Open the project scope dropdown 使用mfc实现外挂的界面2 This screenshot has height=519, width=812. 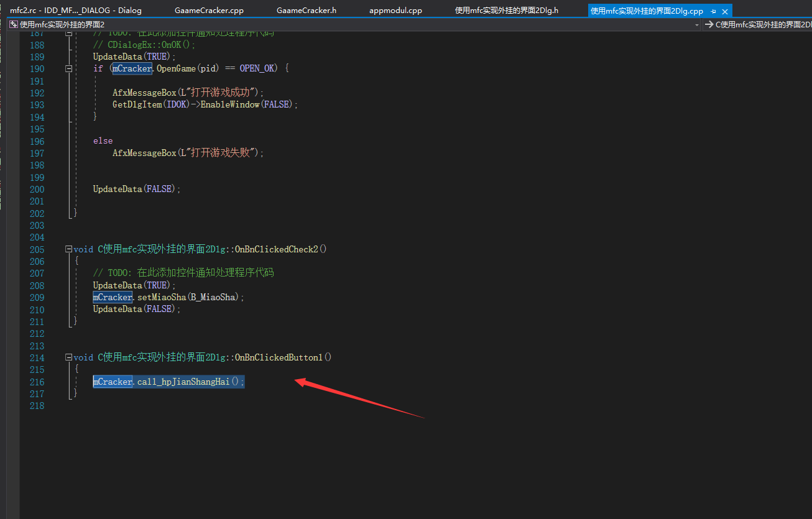[354, 24]
